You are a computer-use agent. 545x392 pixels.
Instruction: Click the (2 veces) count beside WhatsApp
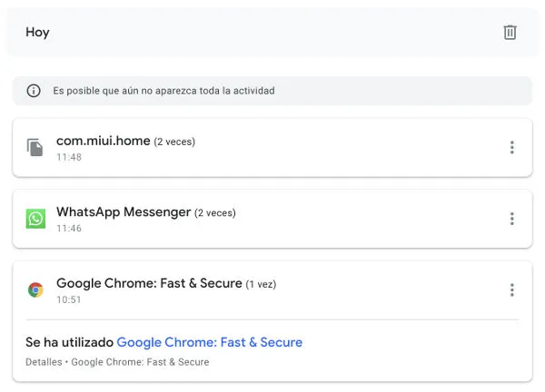(x=215, y=213)
